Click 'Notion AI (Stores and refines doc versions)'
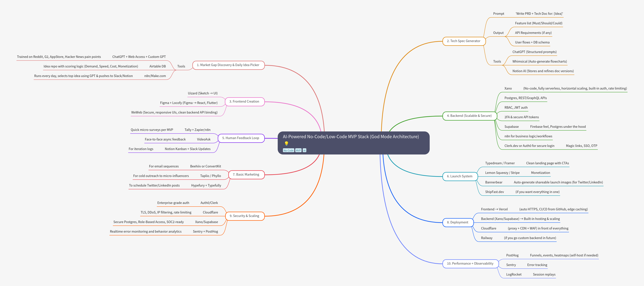 point(543,71)
